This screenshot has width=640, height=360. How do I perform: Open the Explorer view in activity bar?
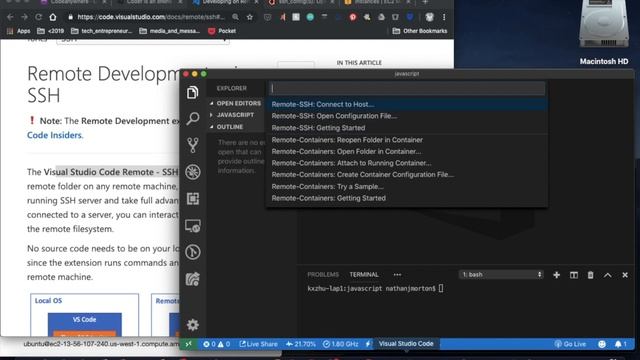(x=192, y=93)
